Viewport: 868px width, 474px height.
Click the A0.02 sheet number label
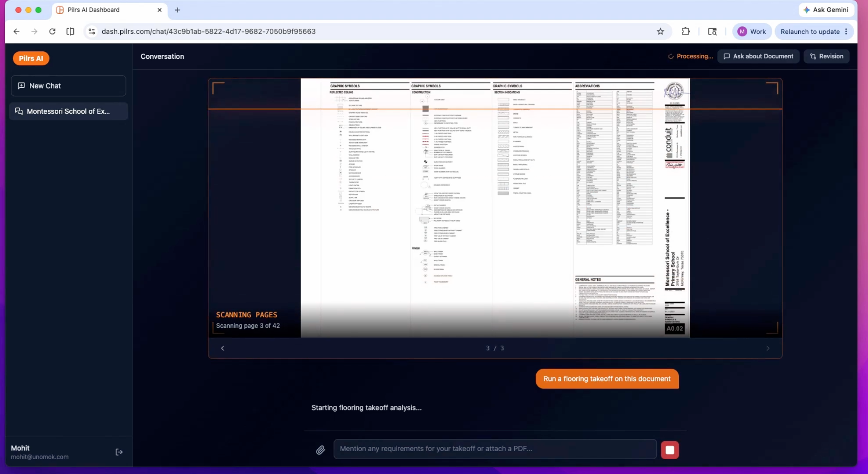[x=674, y=328]
